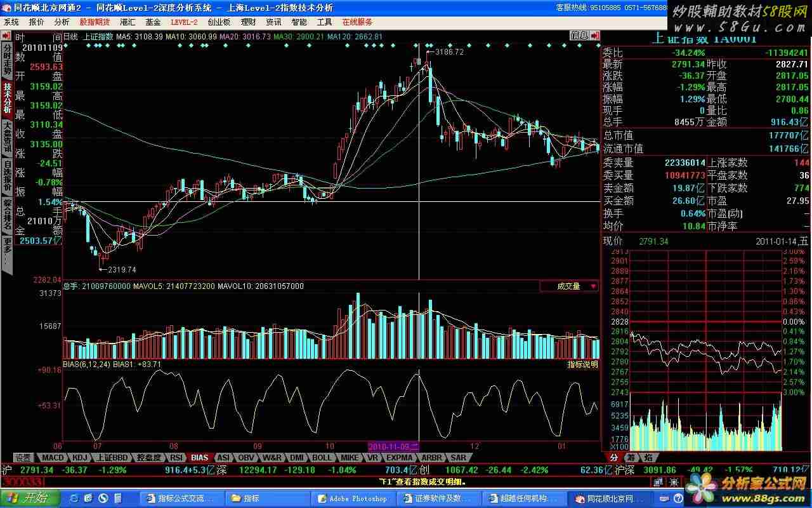This screenshot has height=508, width=812.
Task: Select the ARBR indicator tab
Action: pos(432,457)
